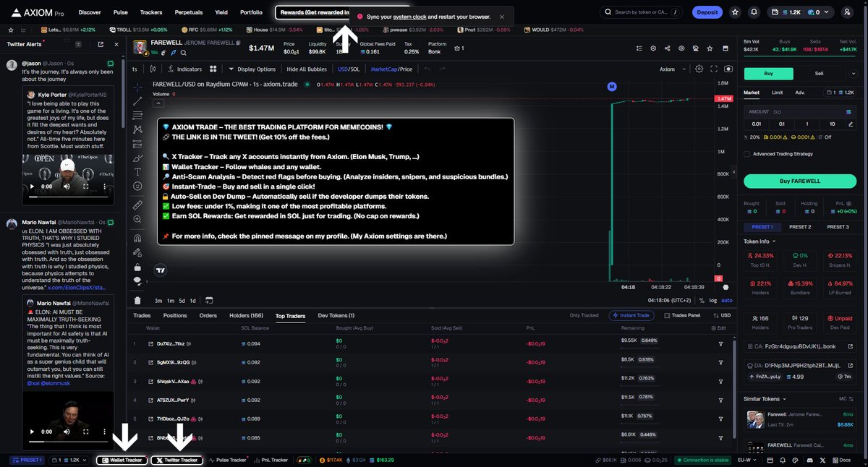Open the 1s timeframe interval dropdown

click(135, 69)
